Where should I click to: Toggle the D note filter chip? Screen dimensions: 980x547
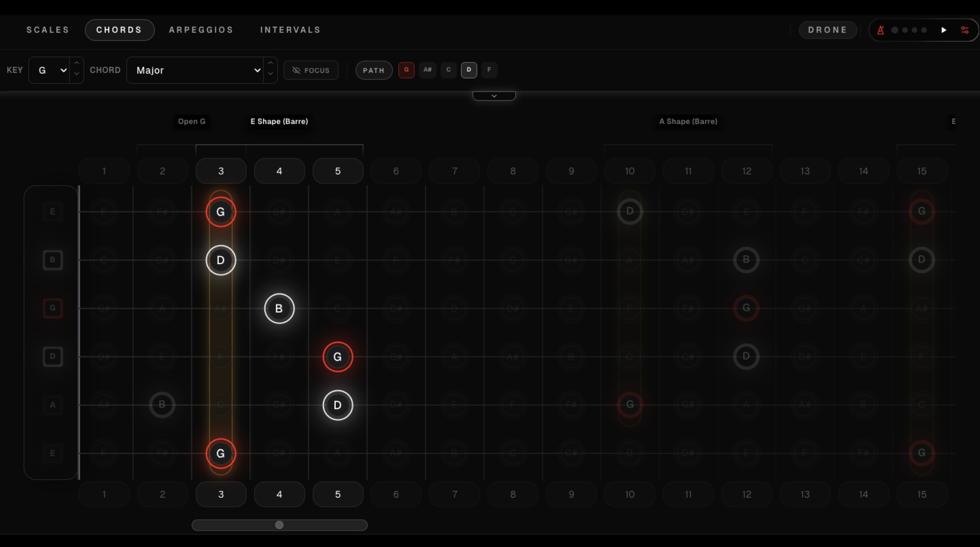469,70
